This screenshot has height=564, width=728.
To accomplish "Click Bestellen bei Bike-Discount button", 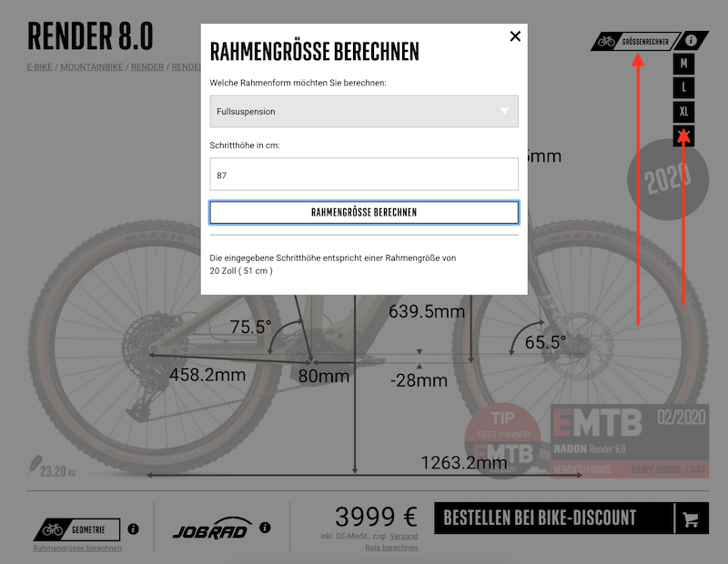I will (x=553, y=518).
